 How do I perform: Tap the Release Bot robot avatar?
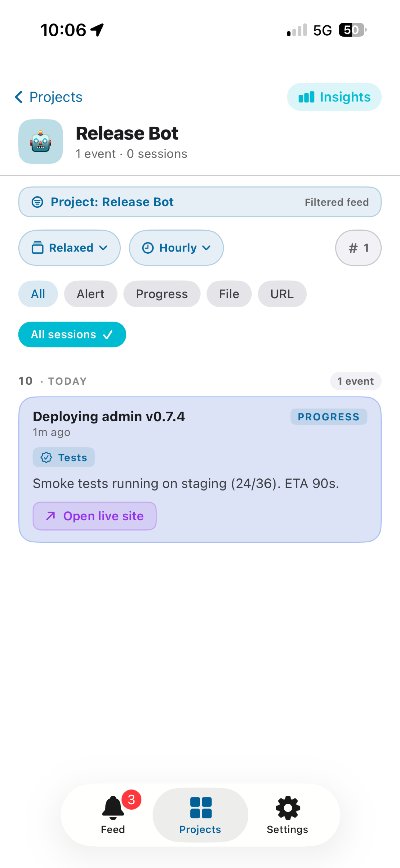pos(41,142)
